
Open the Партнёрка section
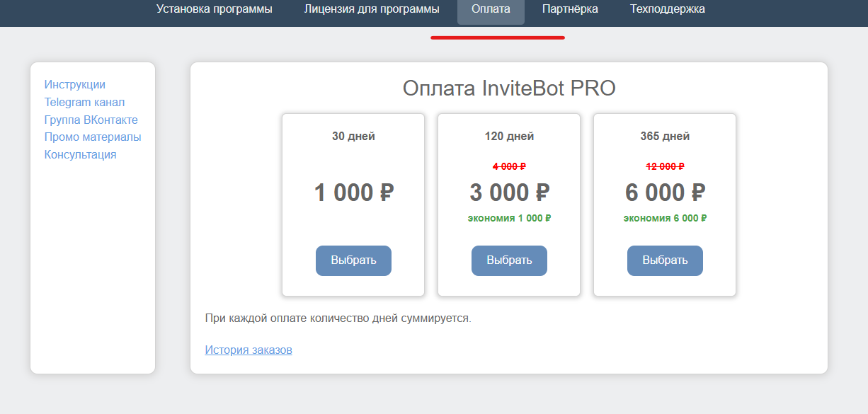click(x=570, y=9)
